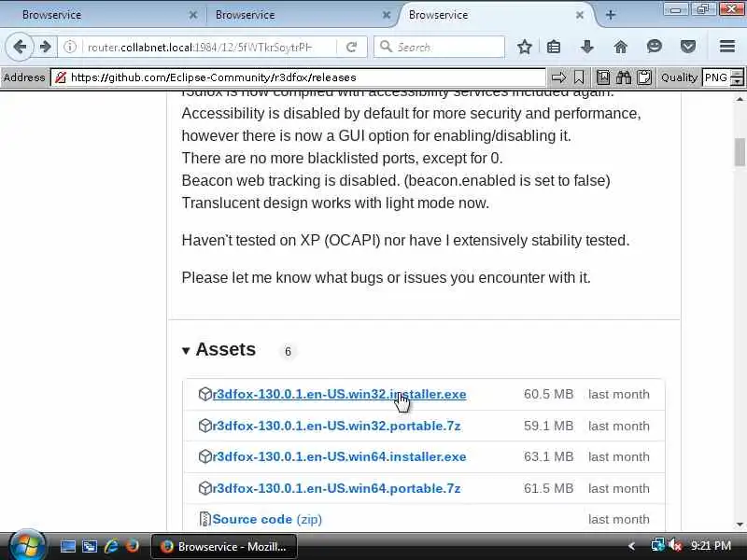Screen dimensions: 747x560
Task: Go forward with the Firefox forward arrow
Action: click(46, 47)
